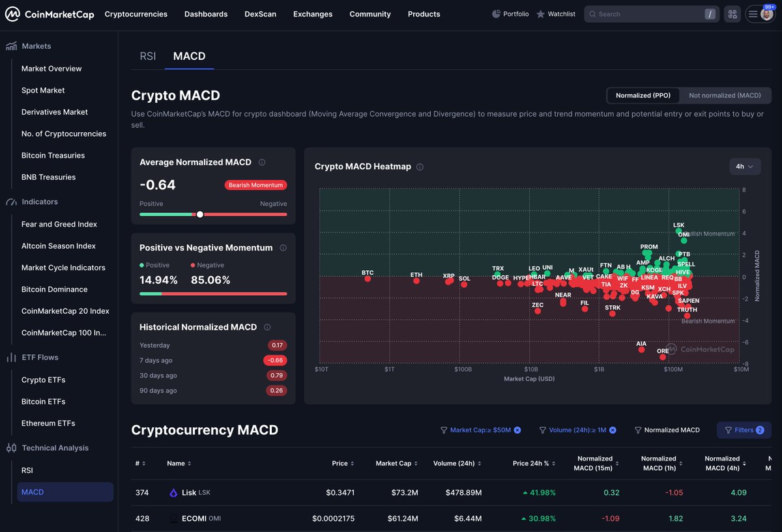Click info icon beside Historical Normalized MACD
782x532 pixels.
tap(267, 327)
